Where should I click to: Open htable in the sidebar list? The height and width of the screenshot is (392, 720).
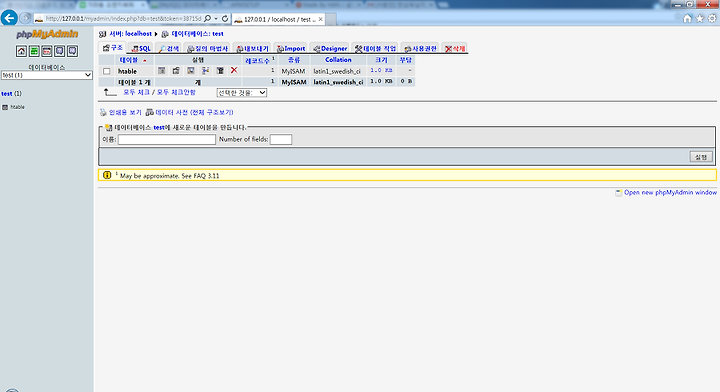point(17,107)
